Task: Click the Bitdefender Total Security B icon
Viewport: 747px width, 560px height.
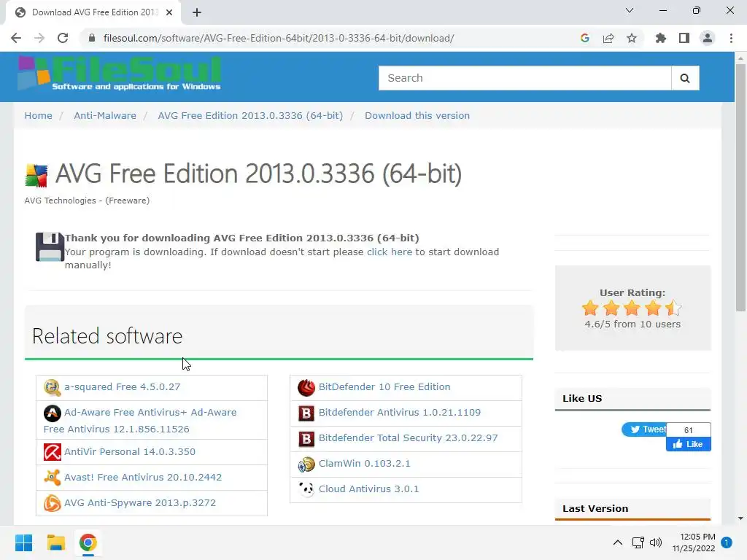Action: click(x=306, y=438)
